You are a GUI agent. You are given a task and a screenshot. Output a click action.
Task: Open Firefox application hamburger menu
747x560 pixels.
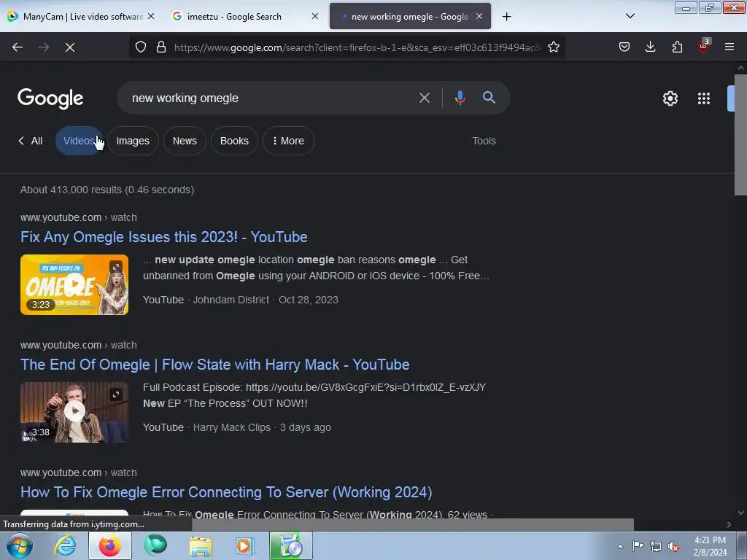click(x=729, y=47)
